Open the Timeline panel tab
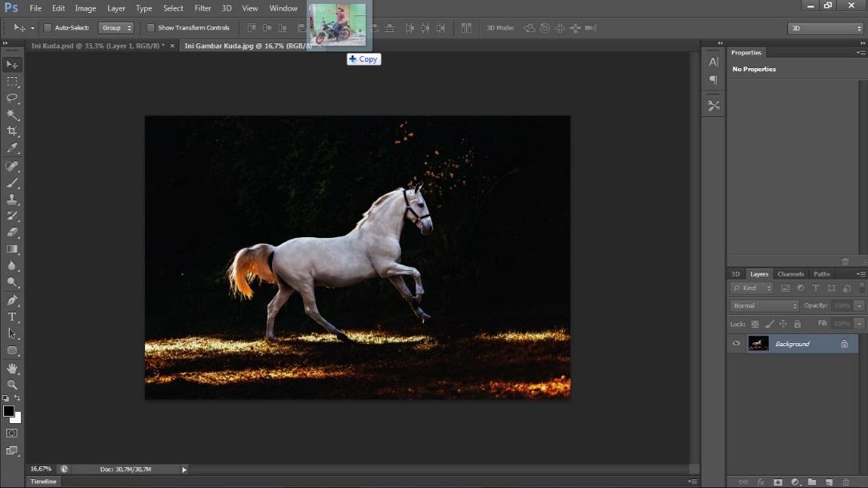 point(44,482)
